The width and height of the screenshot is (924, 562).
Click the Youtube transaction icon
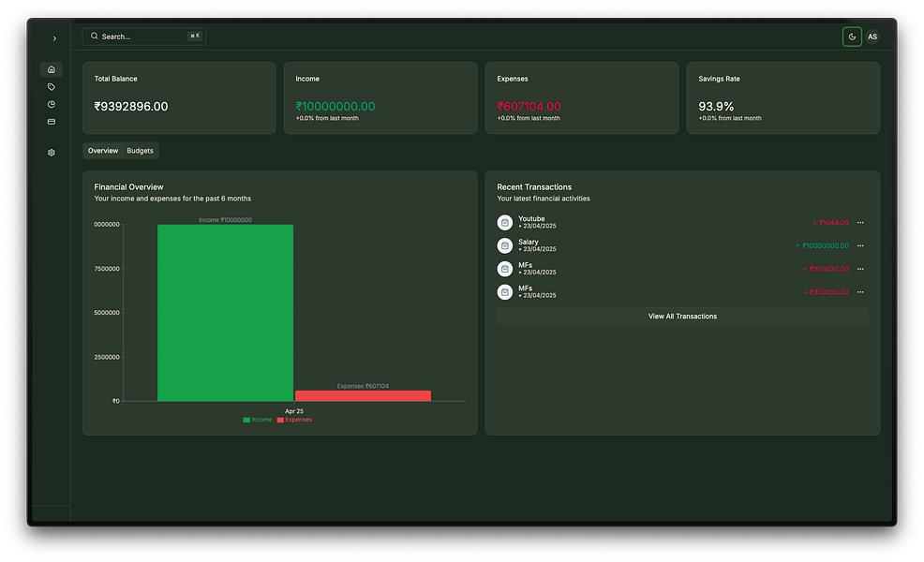point(505,223)
